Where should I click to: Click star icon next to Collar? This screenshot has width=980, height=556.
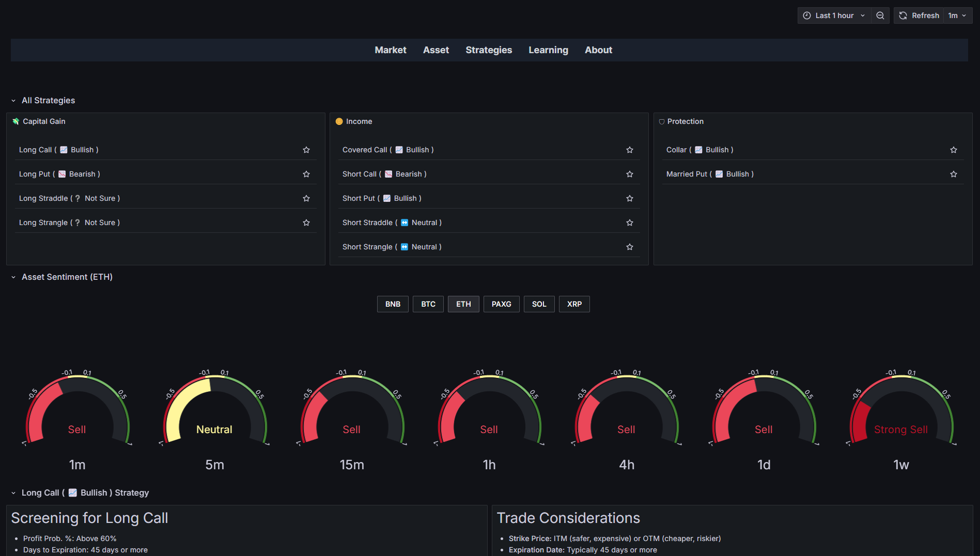953,150
